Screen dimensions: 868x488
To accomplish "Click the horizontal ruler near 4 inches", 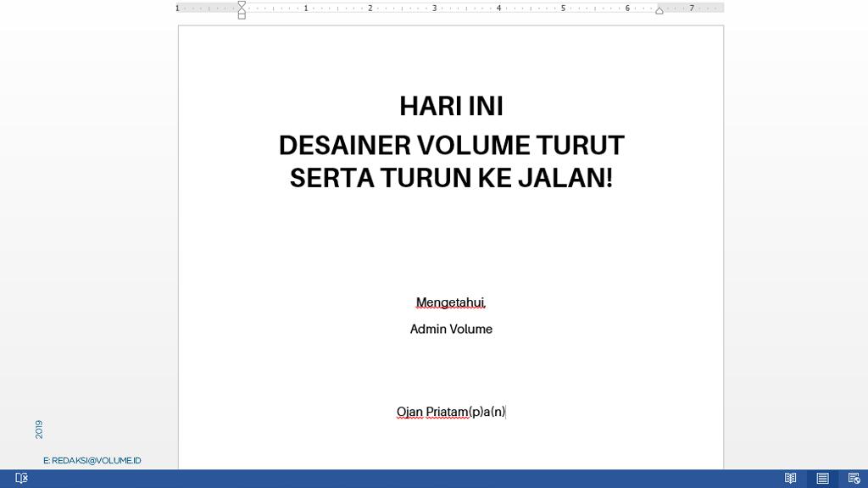I will tap(498, 7).
